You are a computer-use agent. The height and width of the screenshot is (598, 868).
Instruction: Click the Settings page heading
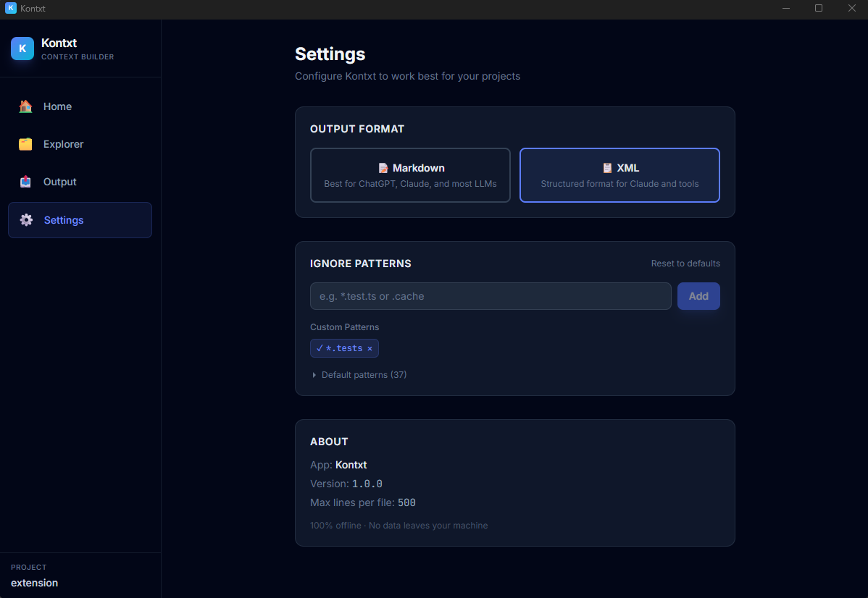pyautogui.click(x=330, y=54)
